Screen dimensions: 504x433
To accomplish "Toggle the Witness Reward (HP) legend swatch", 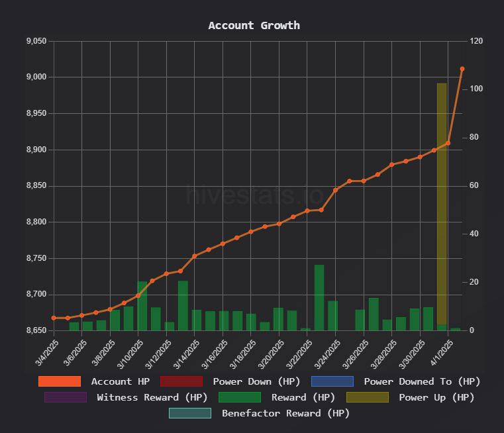I will point(66,397).
